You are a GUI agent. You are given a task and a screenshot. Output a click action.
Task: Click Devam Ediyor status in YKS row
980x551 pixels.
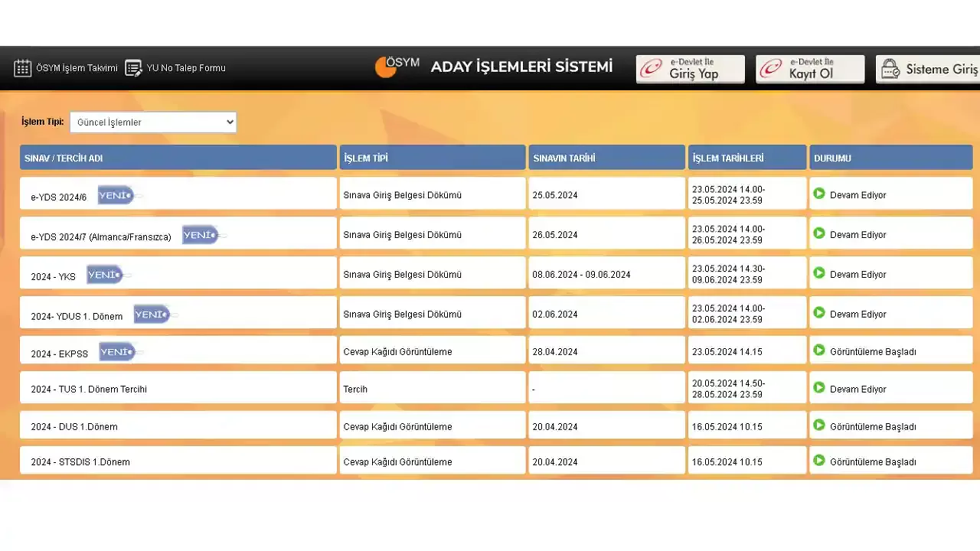tap(858, 275)
